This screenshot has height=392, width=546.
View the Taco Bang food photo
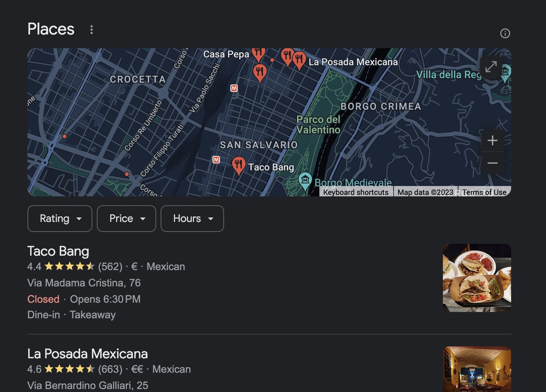(x=477, y=278)
